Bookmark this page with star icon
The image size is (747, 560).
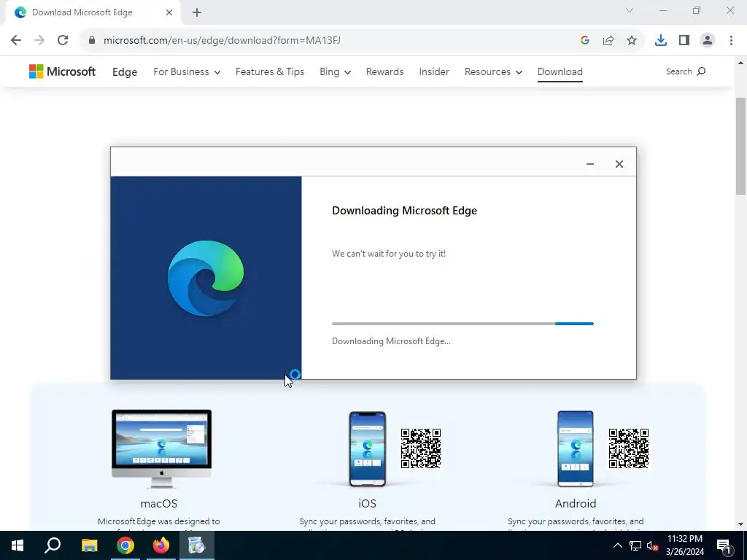(x=632, y=41)
